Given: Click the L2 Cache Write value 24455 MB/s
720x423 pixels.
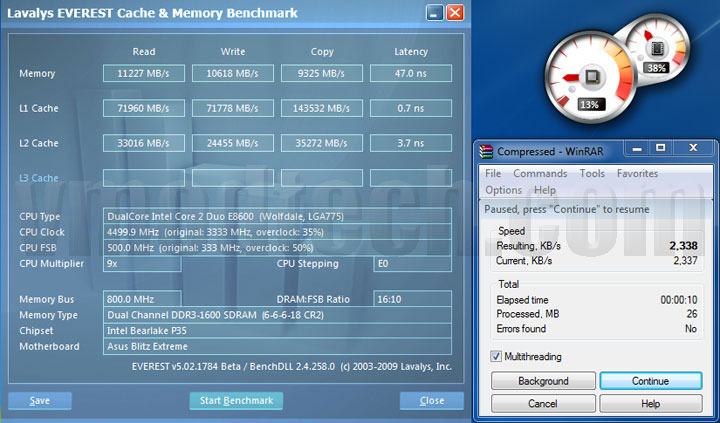Looking at the screenshot, I should (233, 143).
